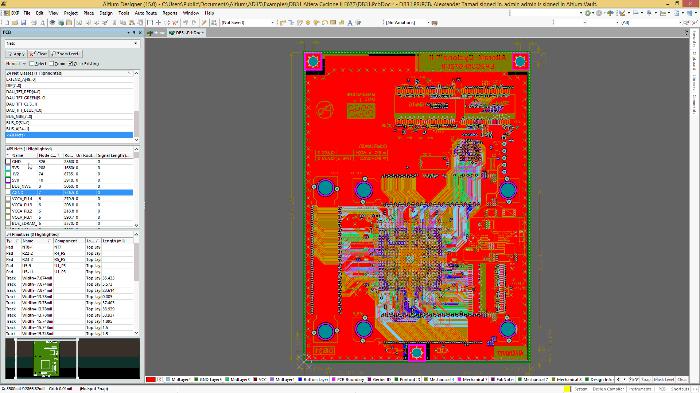Click the pin icon on PCB panel

(134, 33)
